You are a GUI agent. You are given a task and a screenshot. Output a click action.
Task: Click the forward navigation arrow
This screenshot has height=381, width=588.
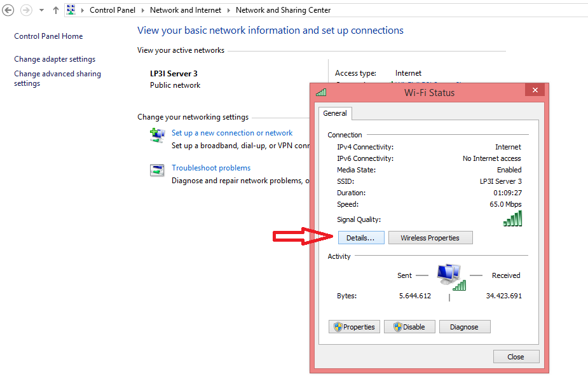pyautogui.click(x=26, y=10)
